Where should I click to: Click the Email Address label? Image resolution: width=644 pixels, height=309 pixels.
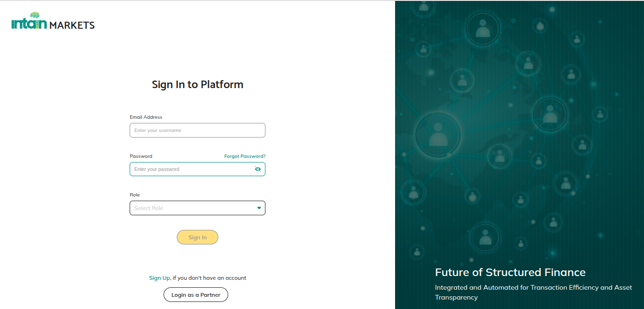click(x=146, y=117)
